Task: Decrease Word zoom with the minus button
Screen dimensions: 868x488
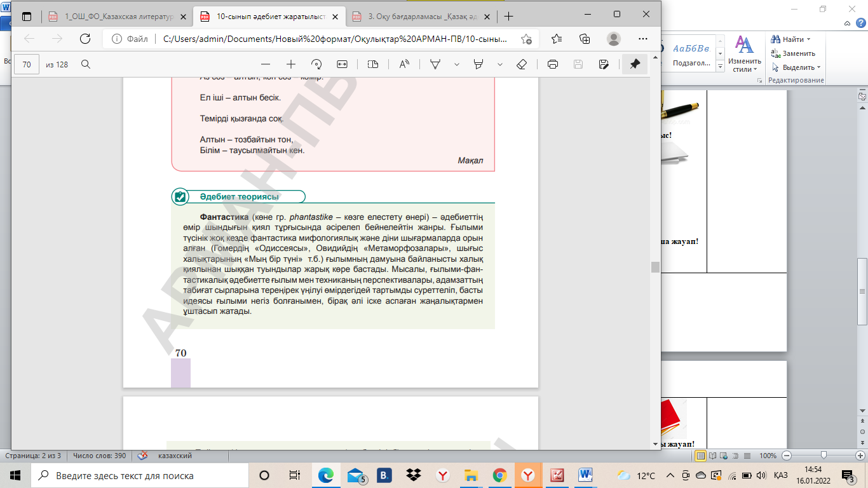Action: 787,456
